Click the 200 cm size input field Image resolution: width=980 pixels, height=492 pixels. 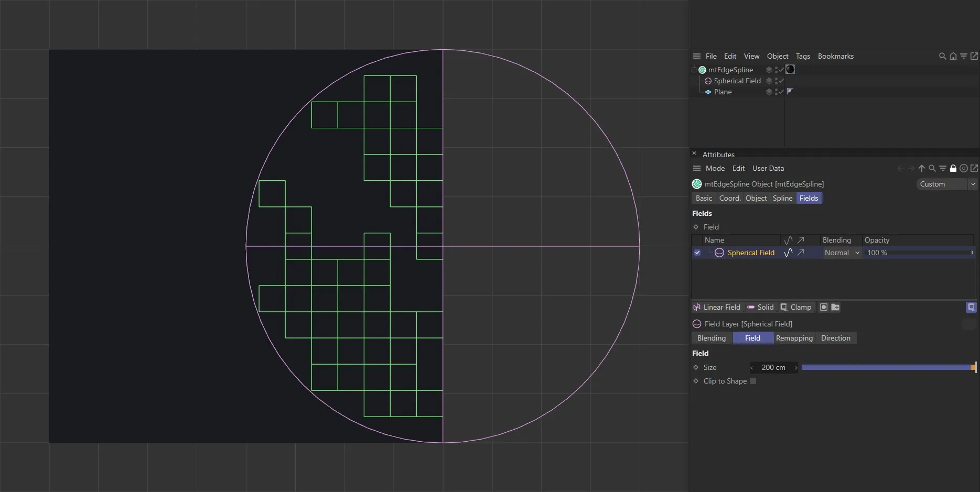point(773,367)
